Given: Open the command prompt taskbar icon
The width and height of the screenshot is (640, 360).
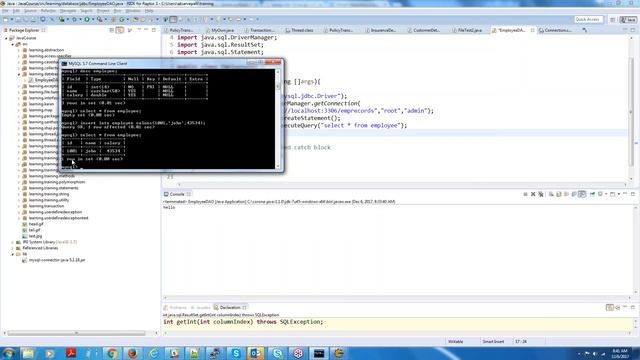Looking at the screenshot, I should pos(319,353).
